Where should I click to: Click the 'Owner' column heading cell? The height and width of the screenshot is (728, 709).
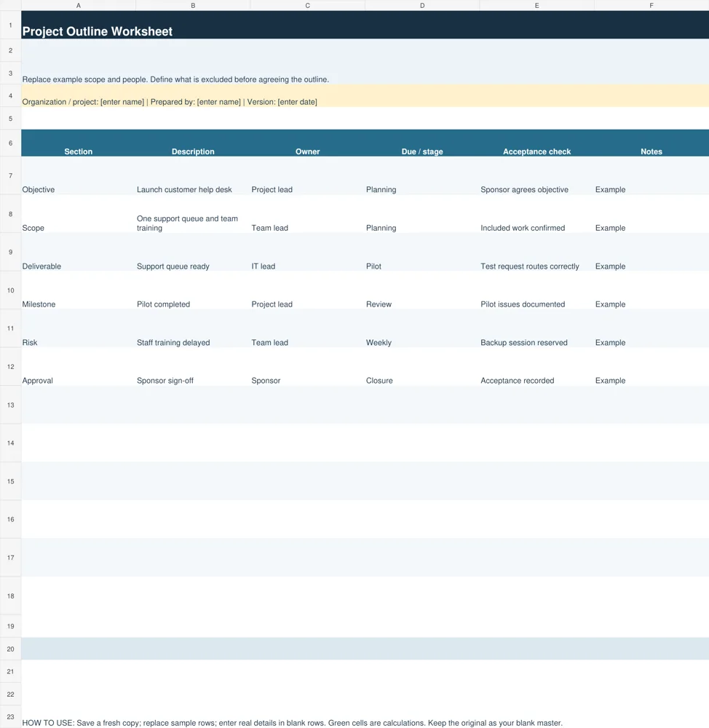click(x=307, y=143)
